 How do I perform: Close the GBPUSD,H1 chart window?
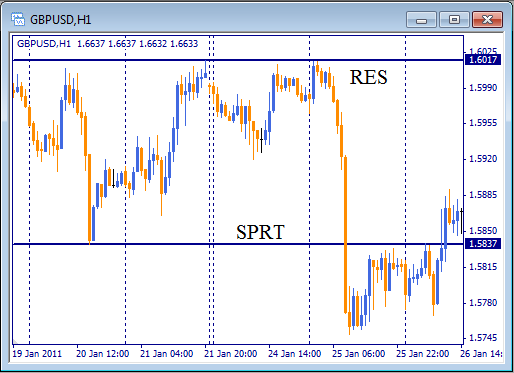(x=487, y=20)
